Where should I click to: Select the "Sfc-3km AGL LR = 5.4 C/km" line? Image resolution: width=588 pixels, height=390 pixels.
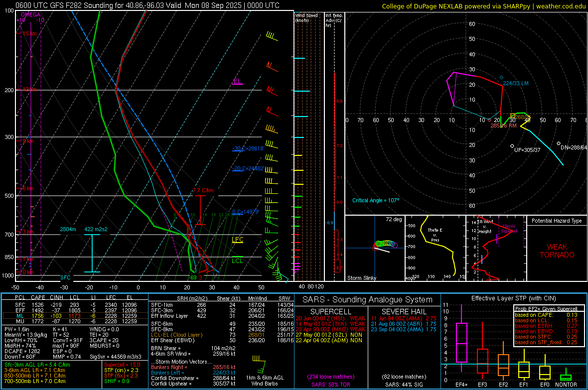tap(37, 365)
